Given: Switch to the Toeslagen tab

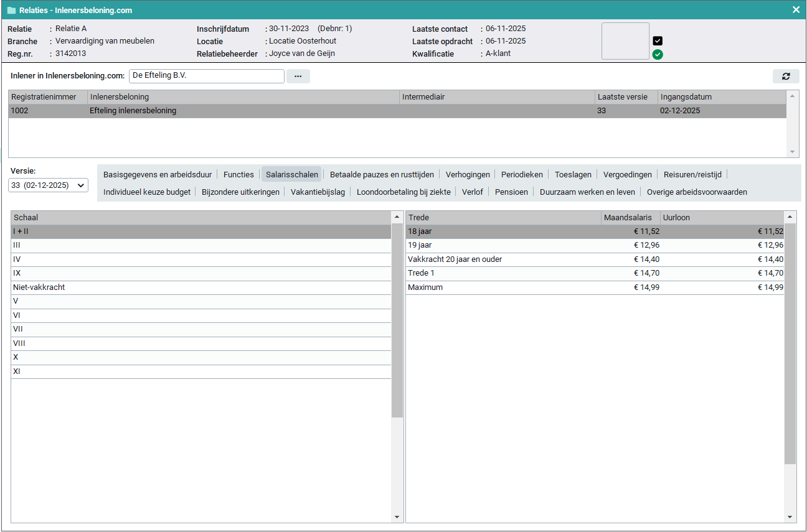Looking at the screenshot, I should point(573,174).
